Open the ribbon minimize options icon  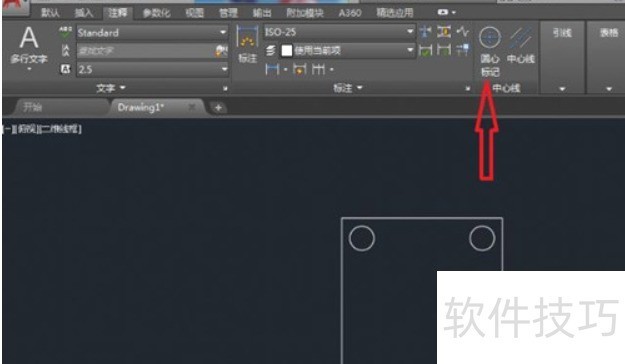click(x=442, y=12)
